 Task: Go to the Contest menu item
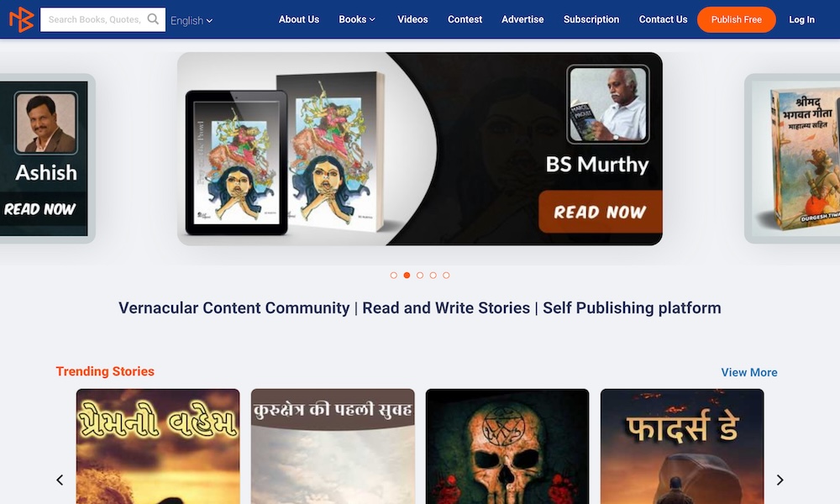[x=465, y=19]
